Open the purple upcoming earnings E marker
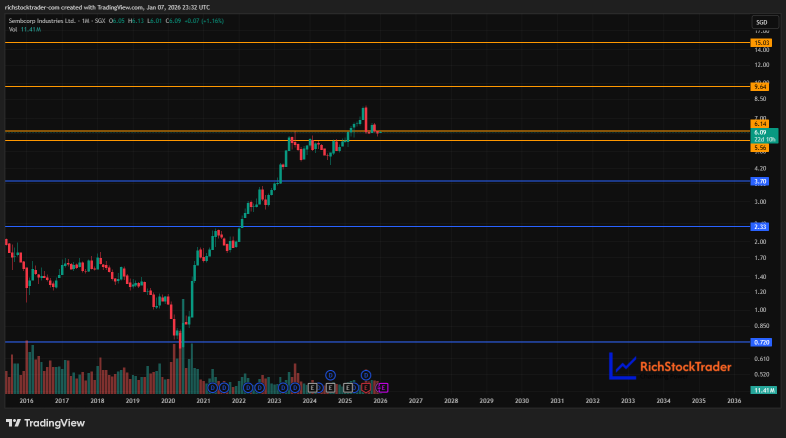Image resolution: width=786 pixels, height=438 pixels. [383, 388]
